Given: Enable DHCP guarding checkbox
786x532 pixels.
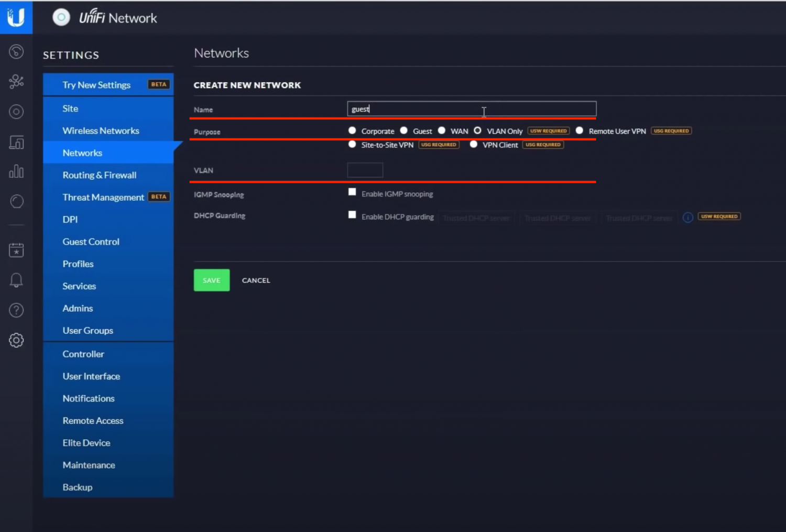Looking at the screenshot, I should (352, 215).
